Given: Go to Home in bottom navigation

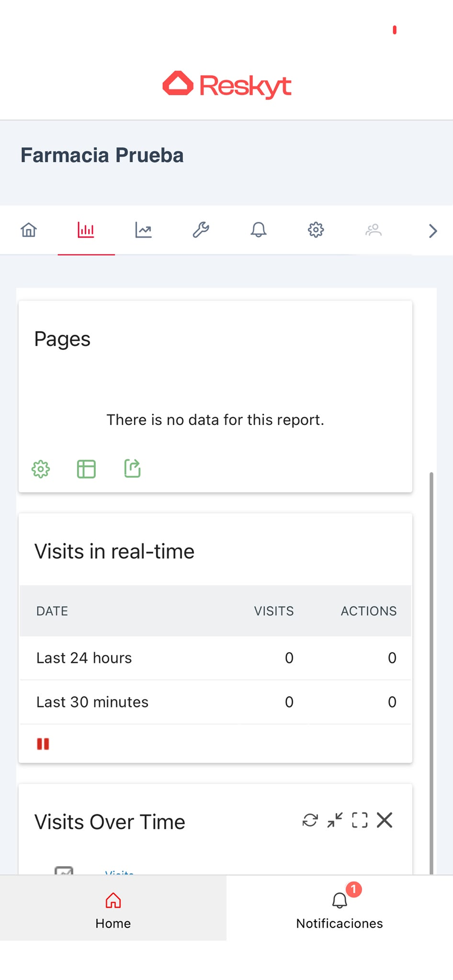Looking at the screenshot, I should 113,908.
